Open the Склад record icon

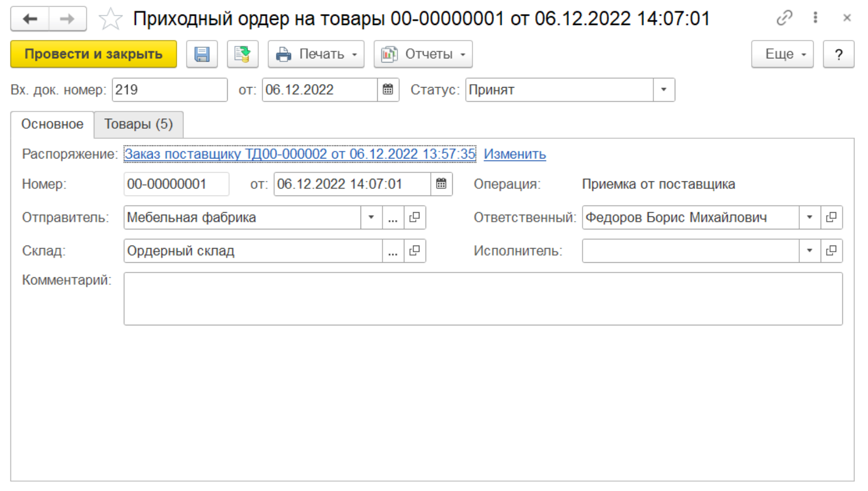pyautogui.click(x=415, y=251)
